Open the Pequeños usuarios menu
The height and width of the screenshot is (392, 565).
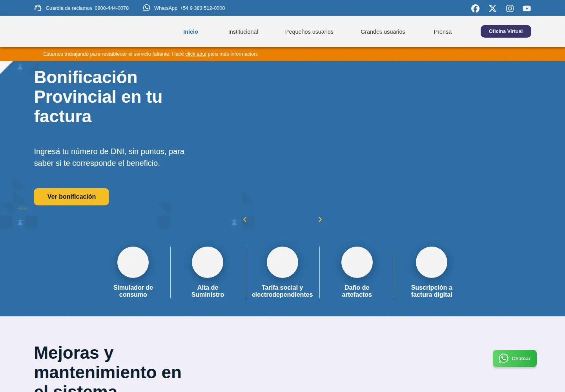pos(309,32)
